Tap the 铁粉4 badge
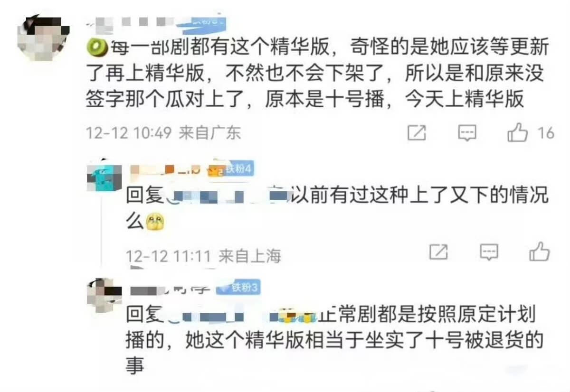 click(x=237, y=169)
